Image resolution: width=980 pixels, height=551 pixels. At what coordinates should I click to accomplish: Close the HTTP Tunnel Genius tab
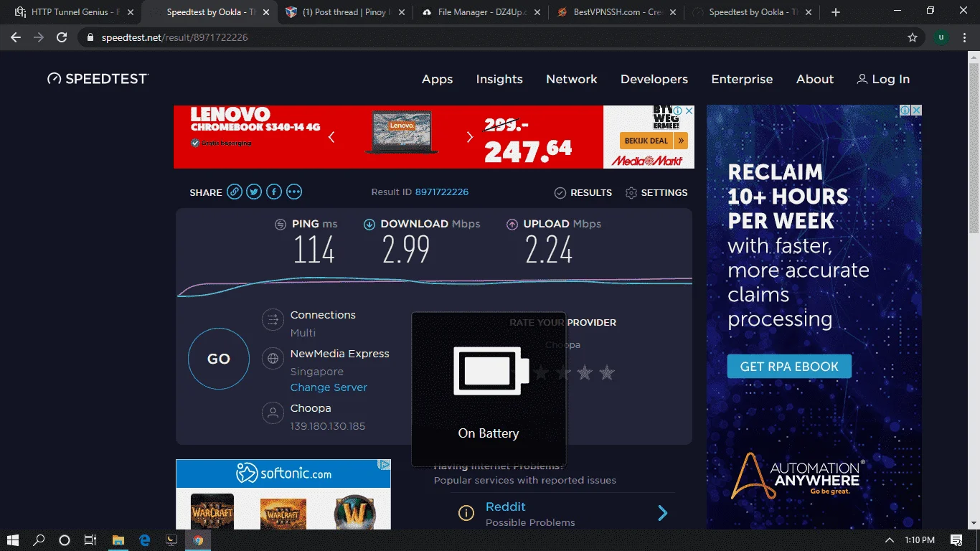click(130, 12)
